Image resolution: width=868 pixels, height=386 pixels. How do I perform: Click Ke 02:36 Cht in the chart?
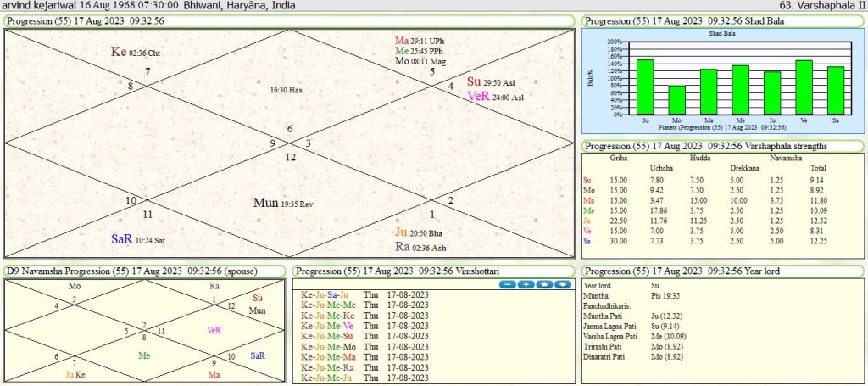135,52
